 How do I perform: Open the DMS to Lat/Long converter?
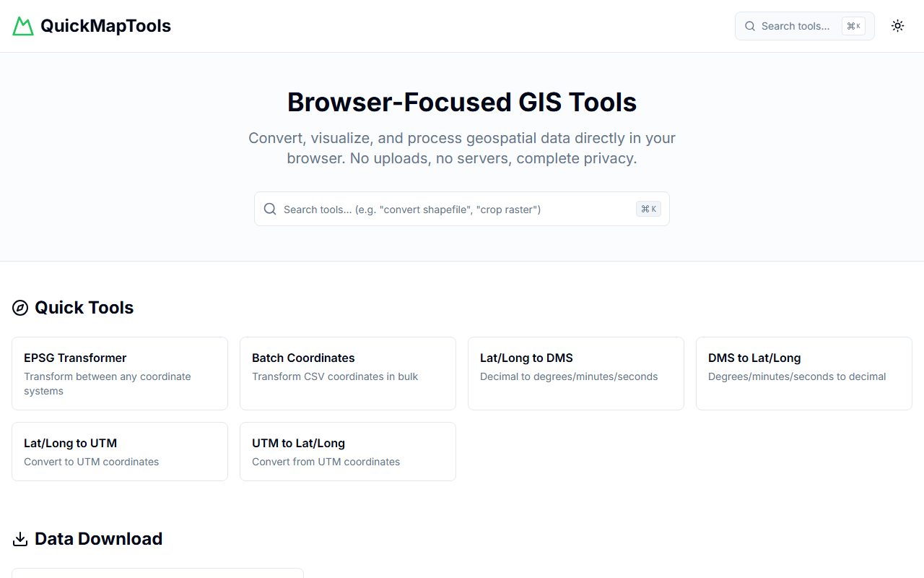(x=803, y=373)
